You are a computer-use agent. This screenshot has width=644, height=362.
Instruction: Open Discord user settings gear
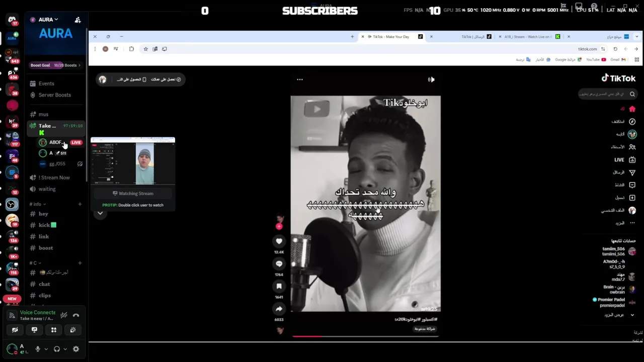click(76, 349)
